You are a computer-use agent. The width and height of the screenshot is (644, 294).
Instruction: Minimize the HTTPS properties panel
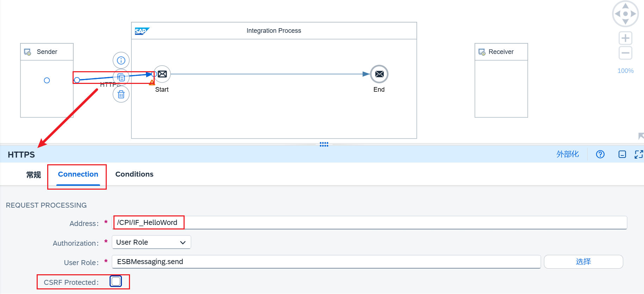click(x=622, y=154)
